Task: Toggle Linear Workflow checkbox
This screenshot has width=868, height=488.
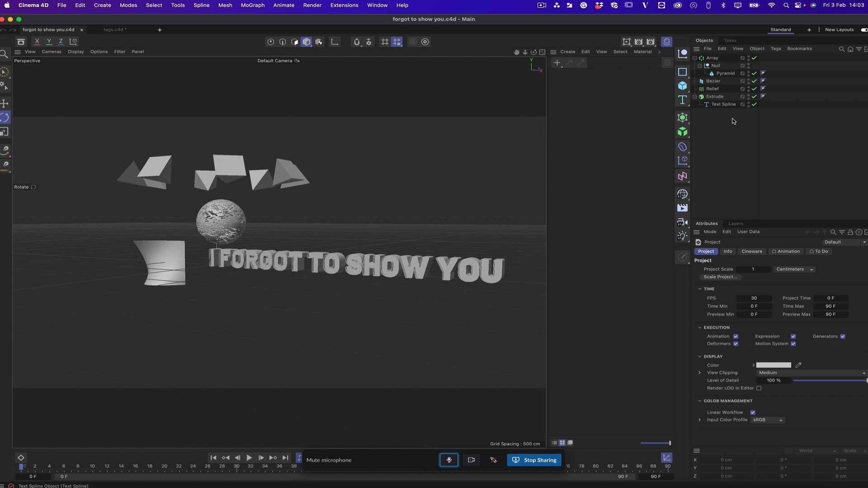Action: 753,412
